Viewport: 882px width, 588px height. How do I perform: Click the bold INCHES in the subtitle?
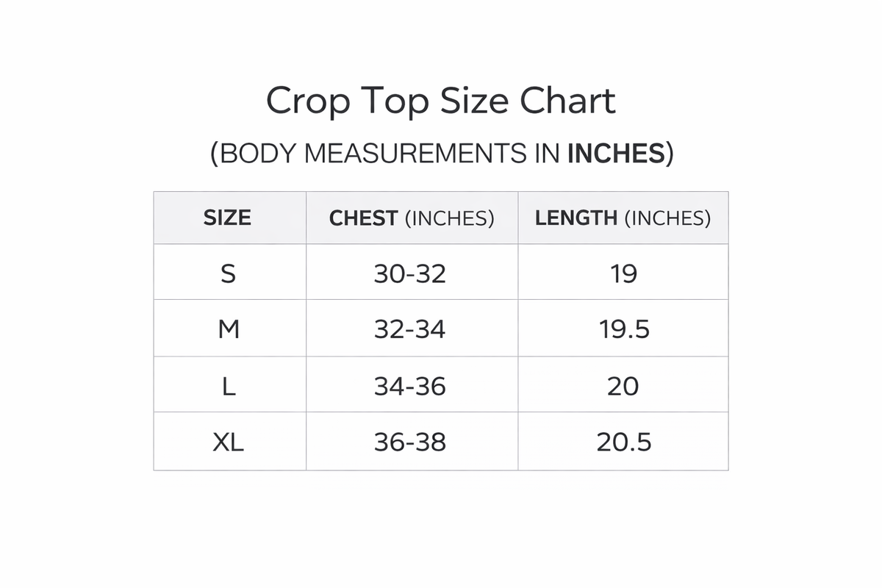[616, 154]
